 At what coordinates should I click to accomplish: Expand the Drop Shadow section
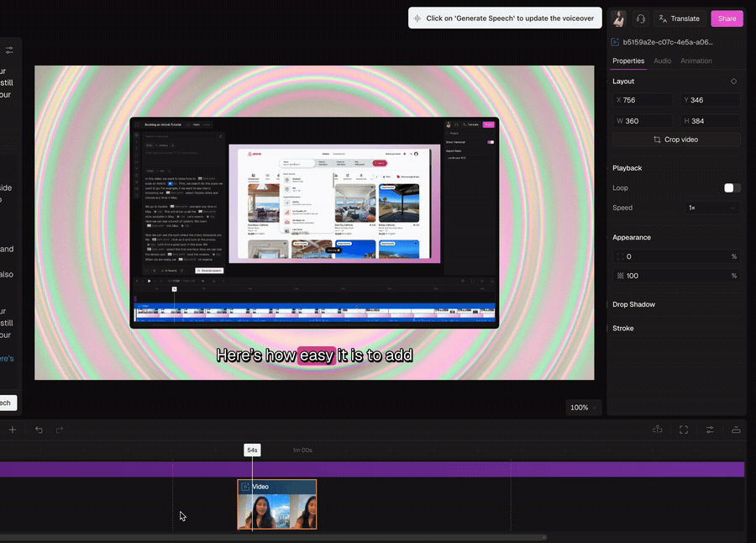[x=633, y=304]
